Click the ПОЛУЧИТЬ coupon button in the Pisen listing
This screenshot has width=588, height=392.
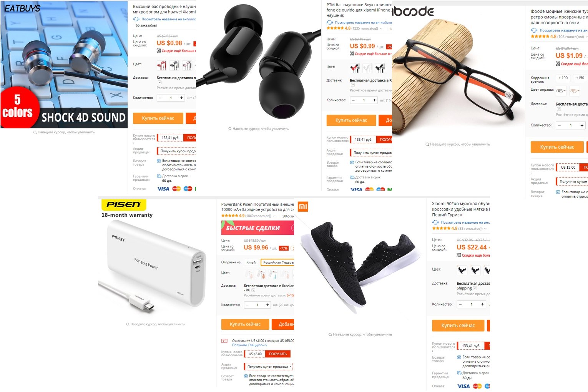(x=277, y=354)
